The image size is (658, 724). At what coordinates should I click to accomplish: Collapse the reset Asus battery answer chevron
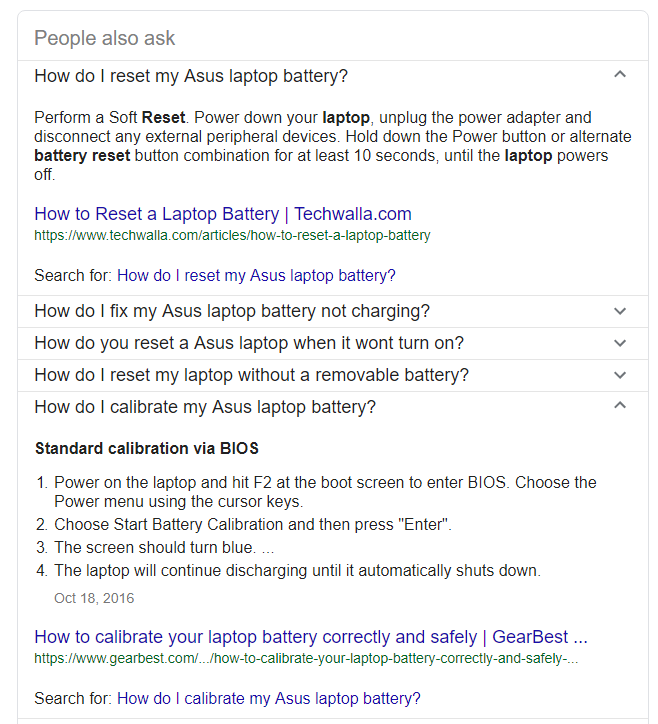pyautogui.click(x=620, y=75)
